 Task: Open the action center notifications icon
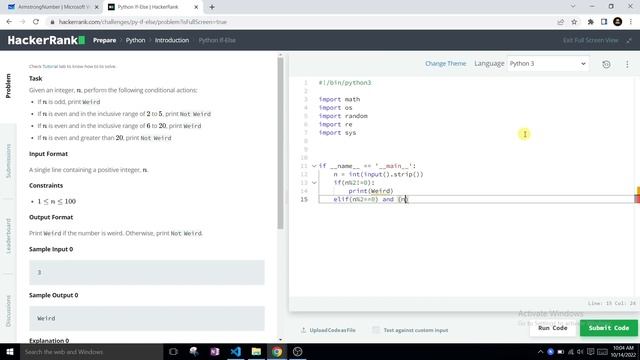coord(591,352)
